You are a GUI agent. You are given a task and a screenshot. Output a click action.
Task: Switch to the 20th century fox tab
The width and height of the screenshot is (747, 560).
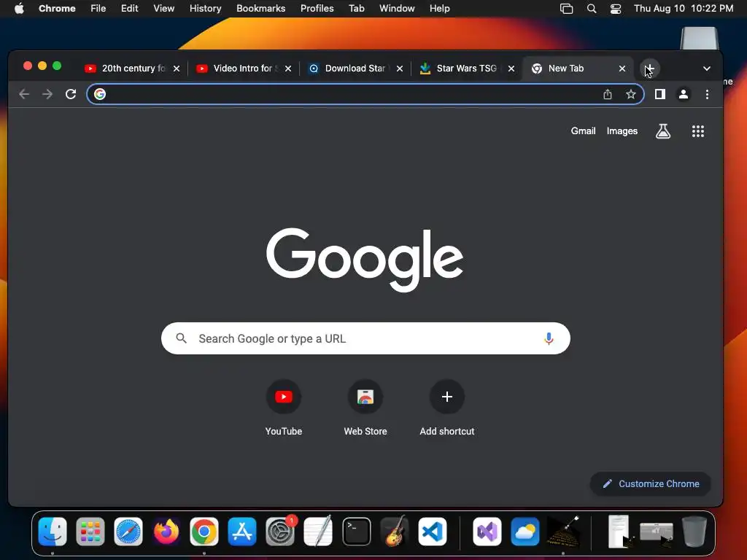(125, 69)
